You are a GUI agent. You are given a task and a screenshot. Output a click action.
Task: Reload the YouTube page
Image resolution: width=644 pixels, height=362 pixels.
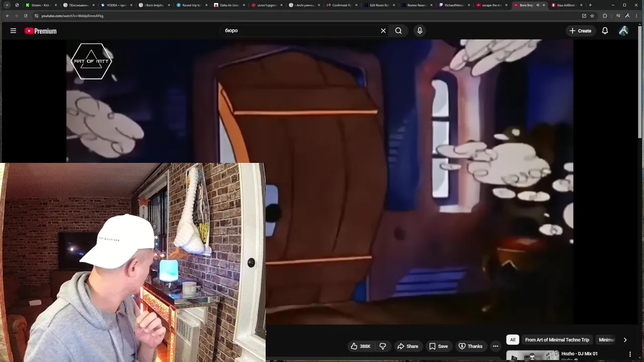[x=26, y=16]
